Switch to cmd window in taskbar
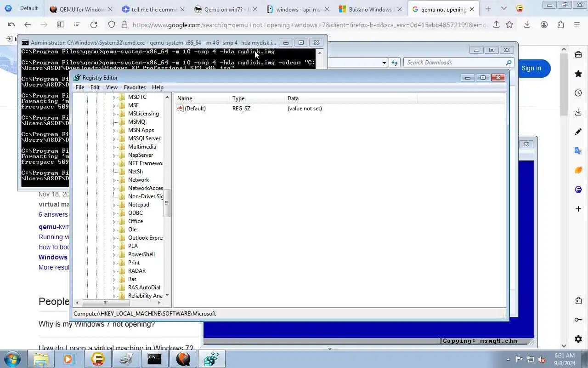588x368 pixels. (x=154, y=359)
